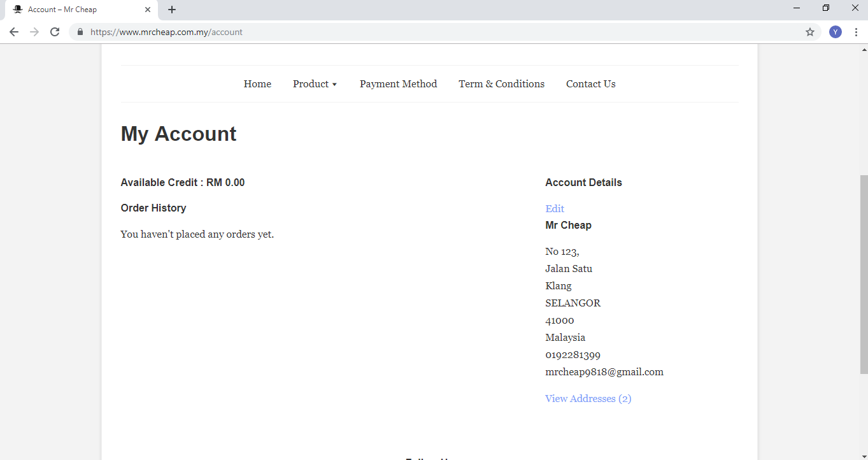Click the postcode 41000
This screenshot has width=868, height=460.
click(x=560, y=320)
